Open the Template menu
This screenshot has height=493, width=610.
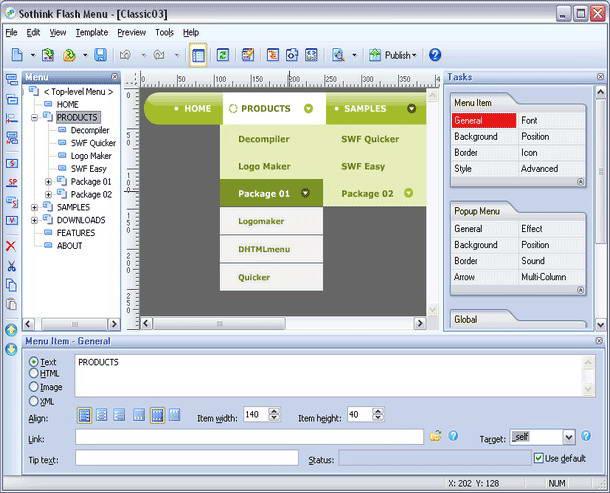click(x=92, y=32)
